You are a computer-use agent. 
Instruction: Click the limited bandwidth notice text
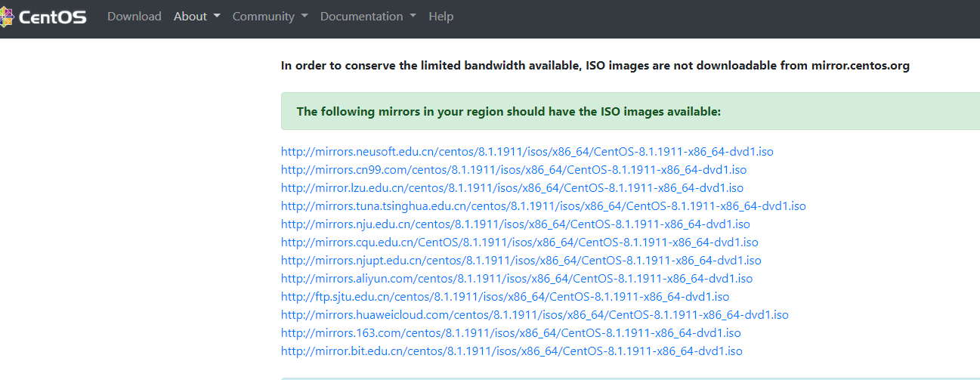pyautogui.click(x=595, y=66)
